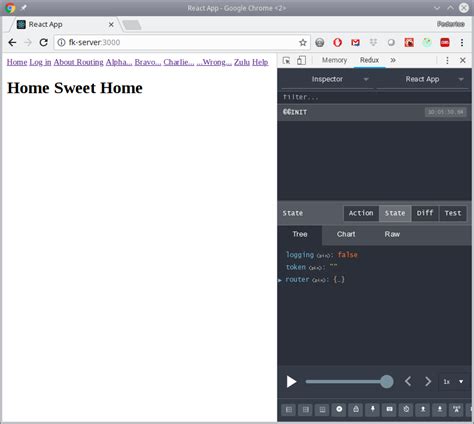Expand the router state tree node
This screenshot has width=474, height=424.
pyautogui.click(x=280, y=280)
